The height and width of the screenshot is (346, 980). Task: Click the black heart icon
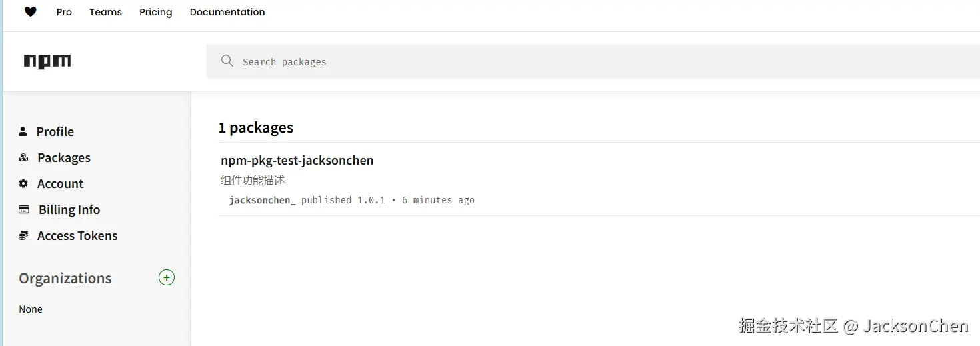(31, 12)
